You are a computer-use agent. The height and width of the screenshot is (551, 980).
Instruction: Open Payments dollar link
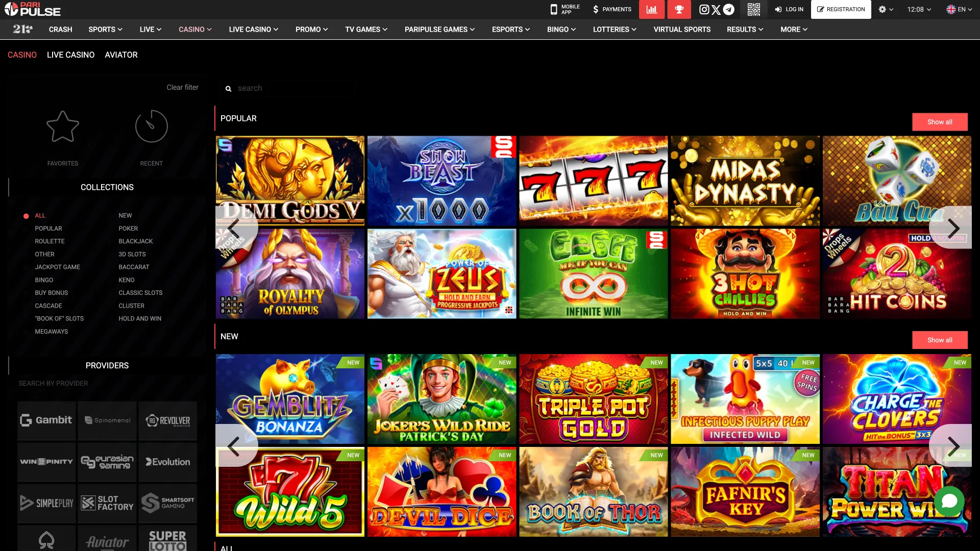[x=612, y=9]
